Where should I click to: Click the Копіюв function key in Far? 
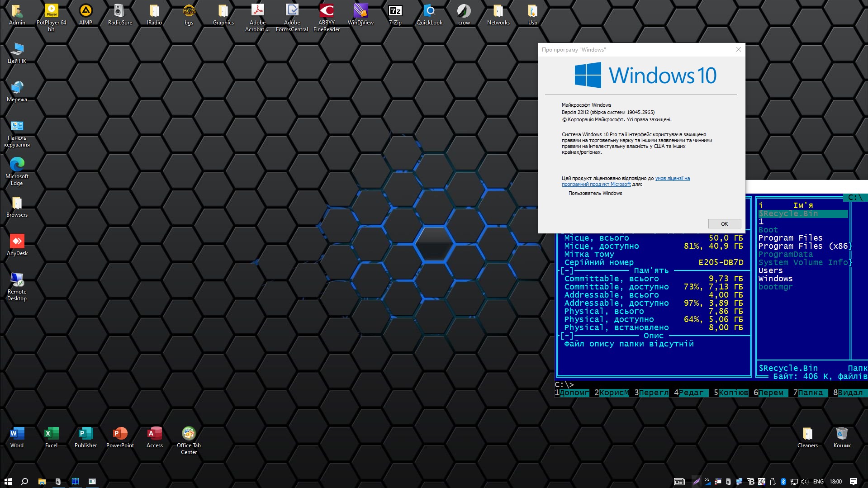[x=733, y=393]
